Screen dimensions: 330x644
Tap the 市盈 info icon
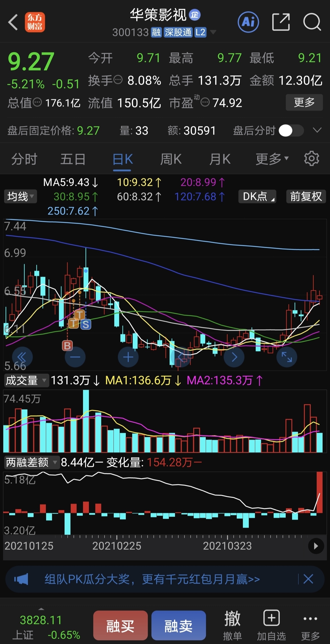click(205, 103)
